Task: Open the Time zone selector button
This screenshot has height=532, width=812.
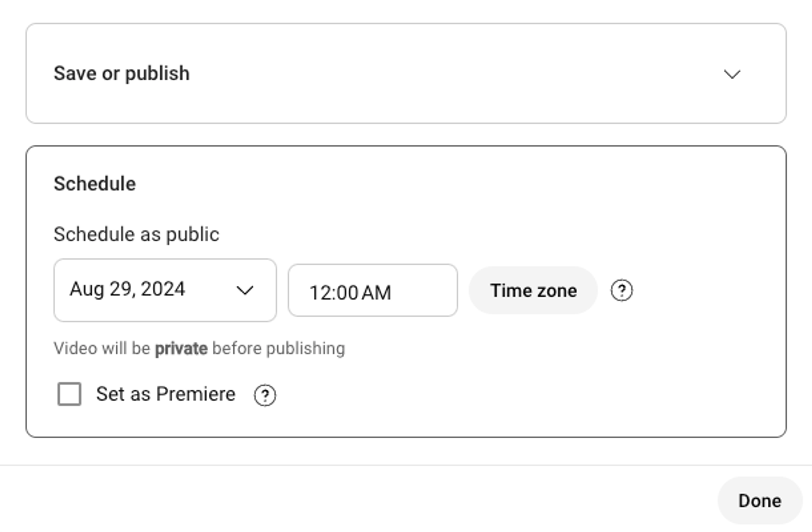Action: [x=533, y=291]
